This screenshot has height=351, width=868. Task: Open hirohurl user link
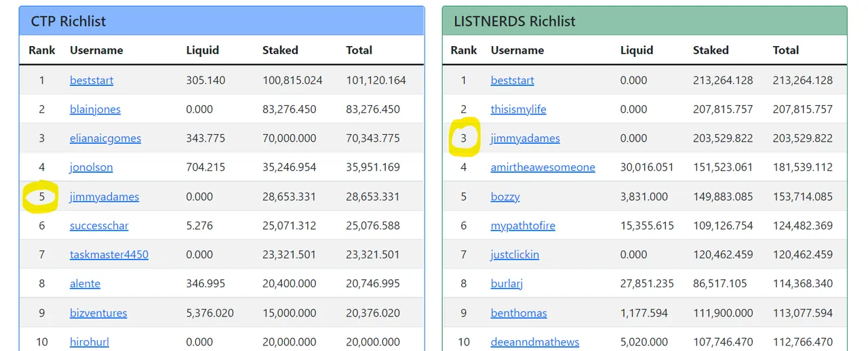coord(90,342)
